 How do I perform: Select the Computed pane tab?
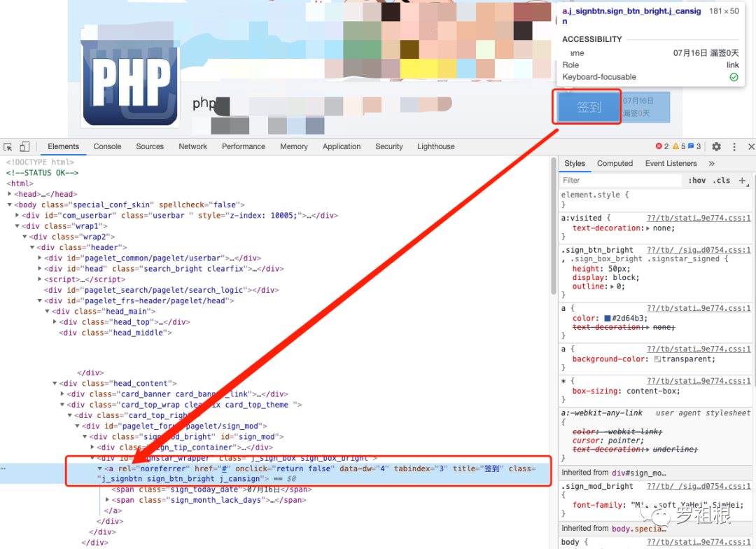615,164
